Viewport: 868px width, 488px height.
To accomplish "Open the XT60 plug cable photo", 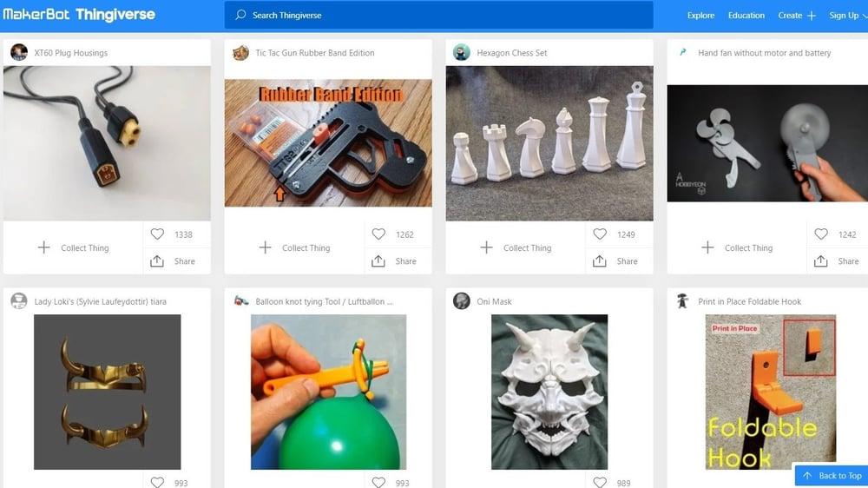I will pyautogui.click(x=107, y=143).
